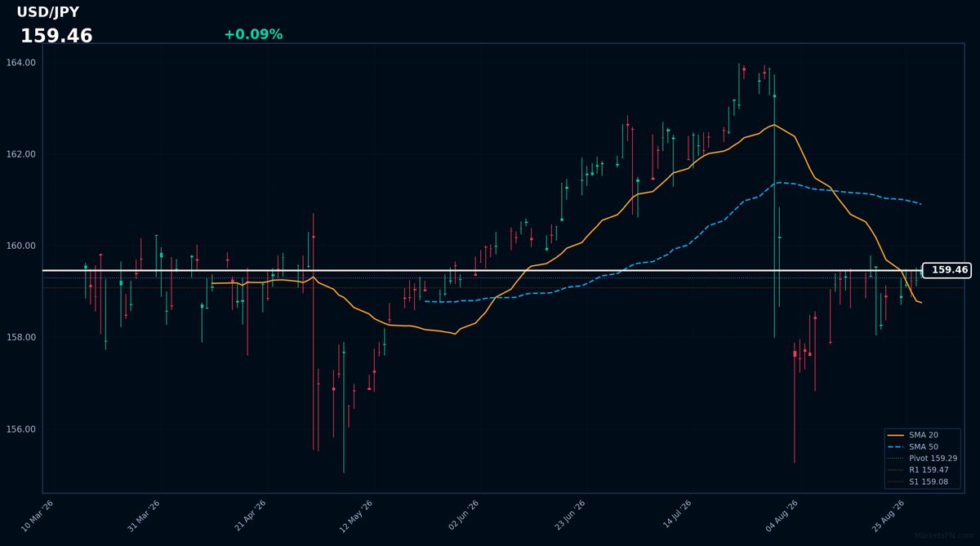Screen dimensions: 980x546
Task: Click the 25 Aug '26 date label
Action: [x=889, y=516]
